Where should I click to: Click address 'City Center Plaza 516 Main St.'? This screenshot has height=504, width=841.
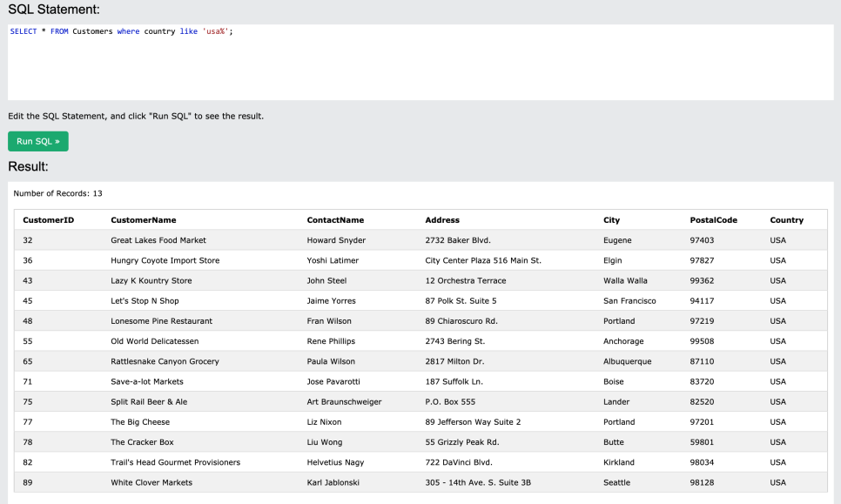(483, 260)
